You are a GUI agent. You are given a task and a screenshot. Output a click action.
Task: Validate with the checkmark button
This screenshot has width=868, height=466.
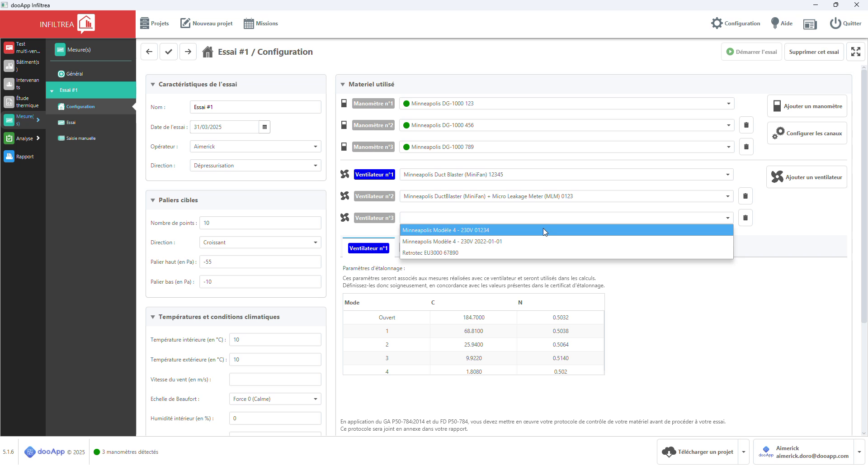(x=169, y=52)
